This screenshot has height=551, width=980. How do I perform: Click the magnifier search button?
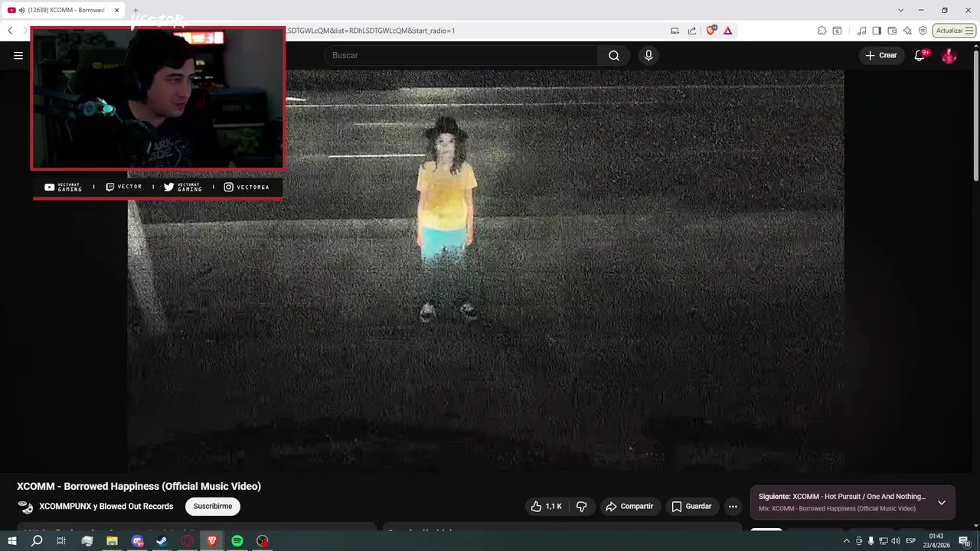click(614, 55)
